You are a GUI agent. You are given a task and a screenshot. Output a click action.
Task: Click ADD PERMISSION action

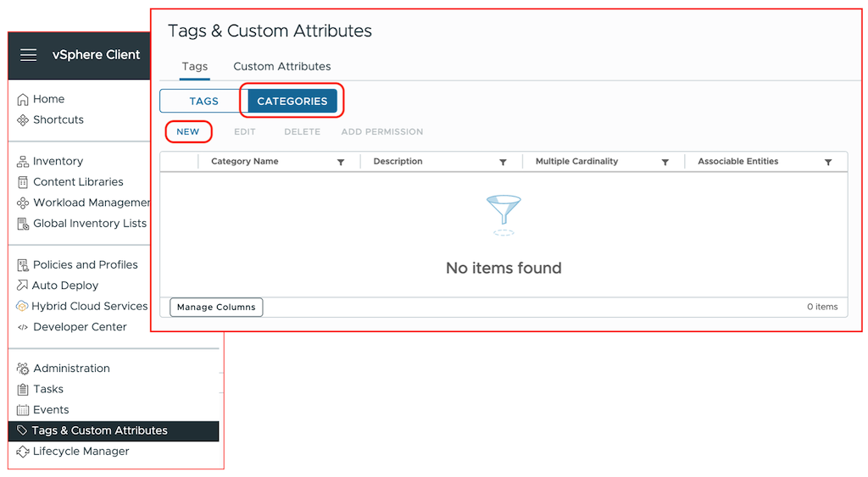[382, 131]
